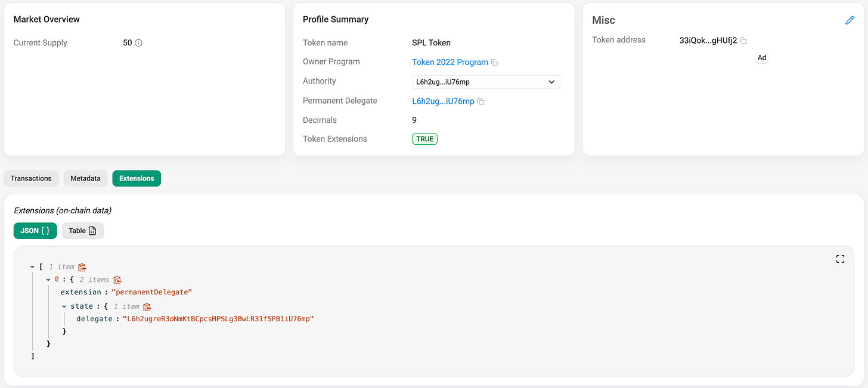The width and height of the screenshot is (868, 388).
Task: Collapse the state object in the JSON tree
Action: 64,306
